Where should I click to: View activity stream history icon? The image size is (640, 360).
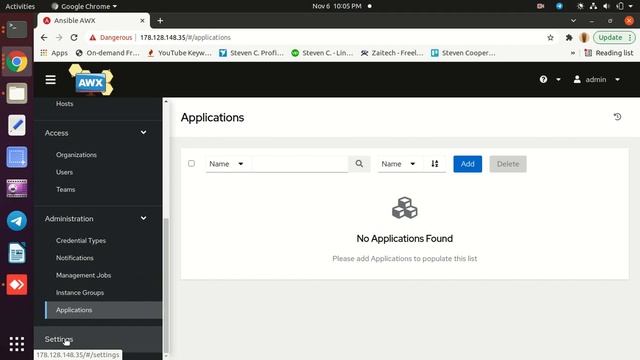tap(617, 117)
